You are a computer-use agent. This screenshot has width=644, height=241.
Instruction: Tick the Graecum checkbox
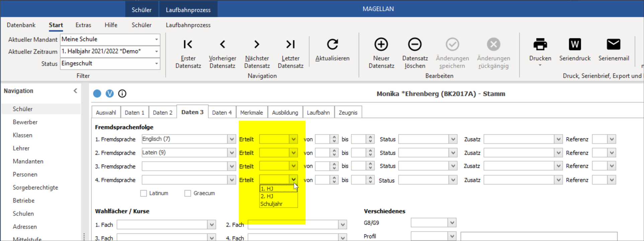188,193
